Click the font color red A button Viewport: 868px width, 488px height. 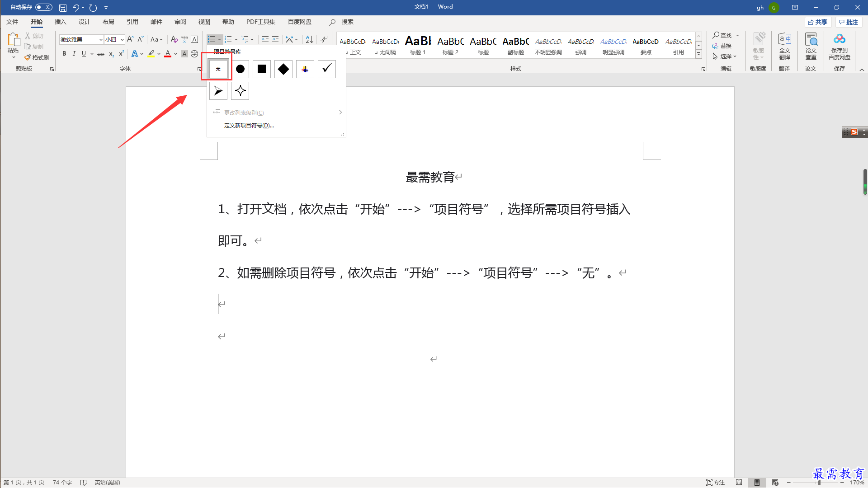point(168,54)
